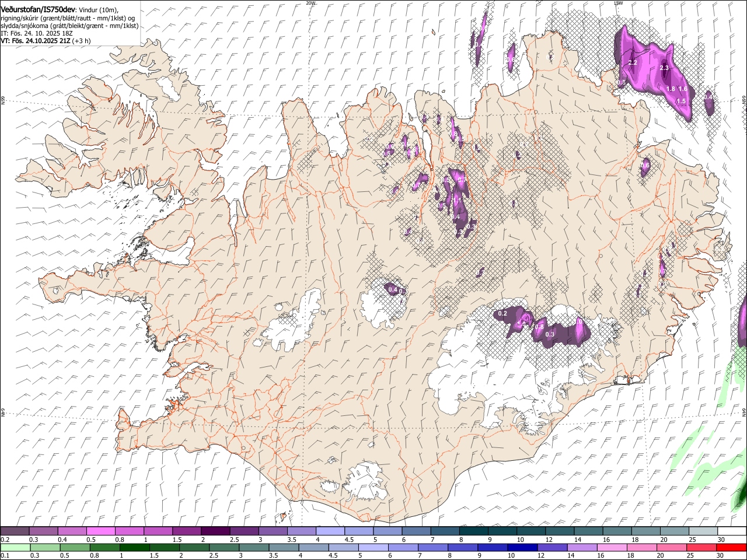Pick the rain scale swatch between 2.5 and 3
The width and height of the screenshot is (747, 560).
tap(224, 547)
